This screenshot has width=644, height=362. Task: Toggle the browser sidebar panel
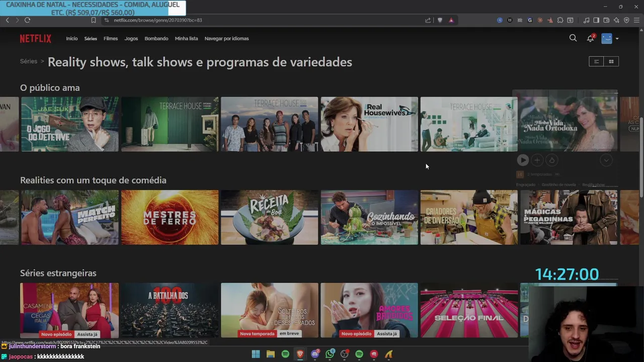(596, 20)
